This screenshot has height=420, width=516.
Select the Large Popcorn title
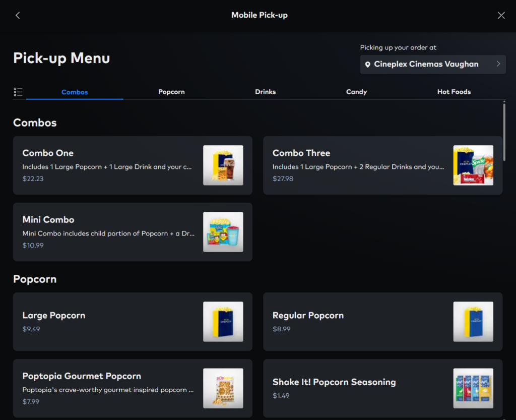pos(54,316)
